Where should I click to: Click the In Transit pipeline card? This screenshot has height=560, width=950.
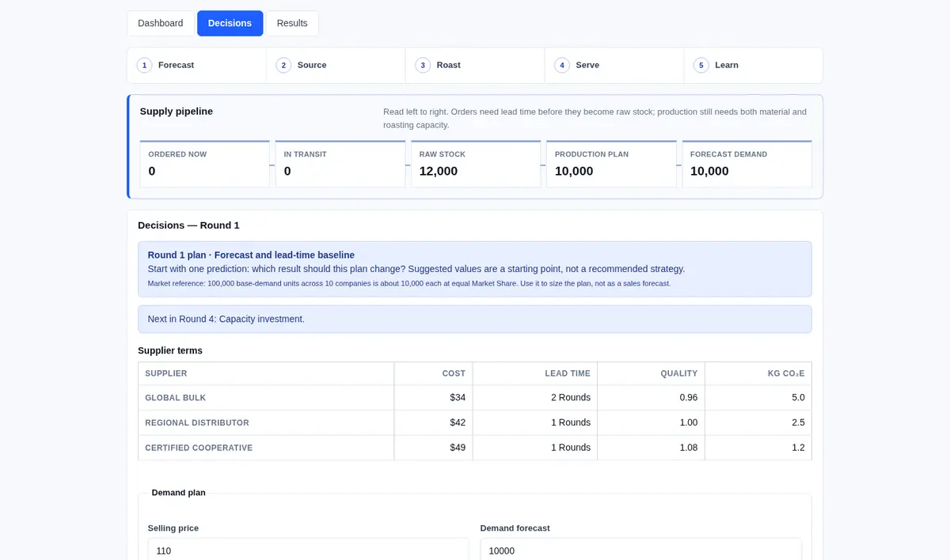click(x=340, y=164)
